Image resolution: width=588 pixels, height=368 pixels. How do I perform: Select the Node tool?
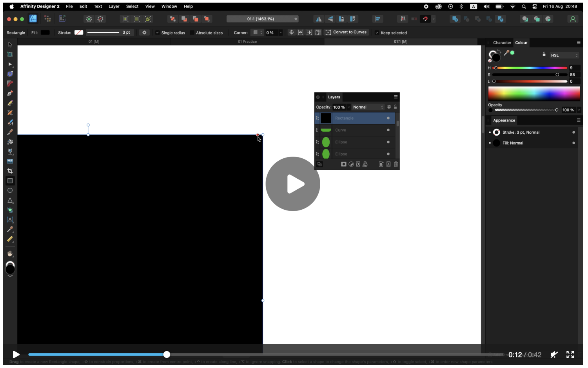coord(10,64)
